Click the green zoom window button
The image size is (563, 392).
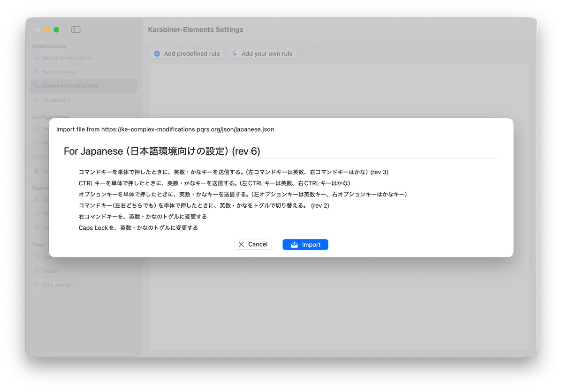[x=56, y=30]
